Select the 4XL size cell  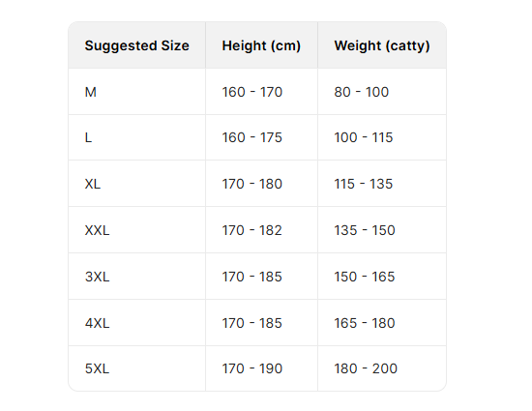[136, 323]
